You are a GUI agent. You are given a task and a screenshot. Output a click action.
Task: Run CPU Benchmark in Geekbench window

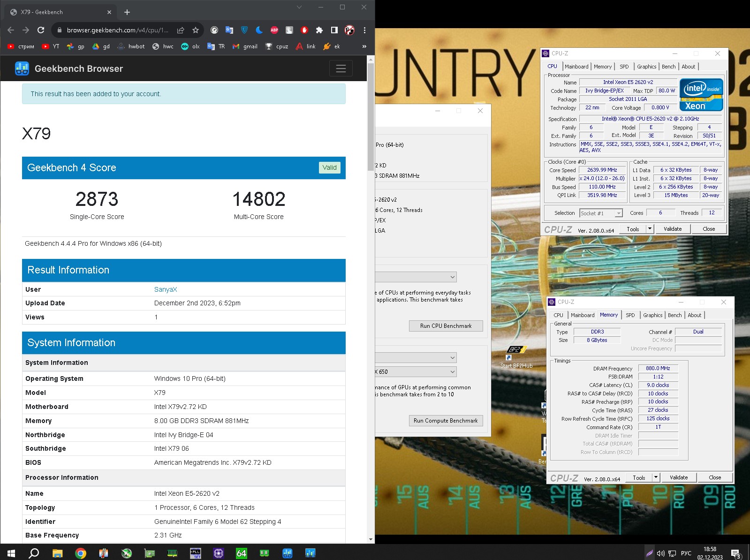pyautogui.click(x=446, y=326)
